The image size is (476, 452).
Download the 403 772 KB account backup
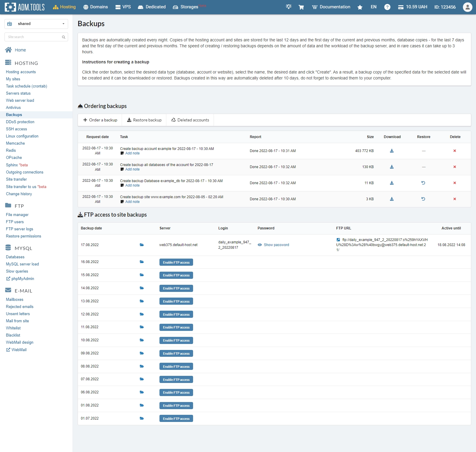392,151
